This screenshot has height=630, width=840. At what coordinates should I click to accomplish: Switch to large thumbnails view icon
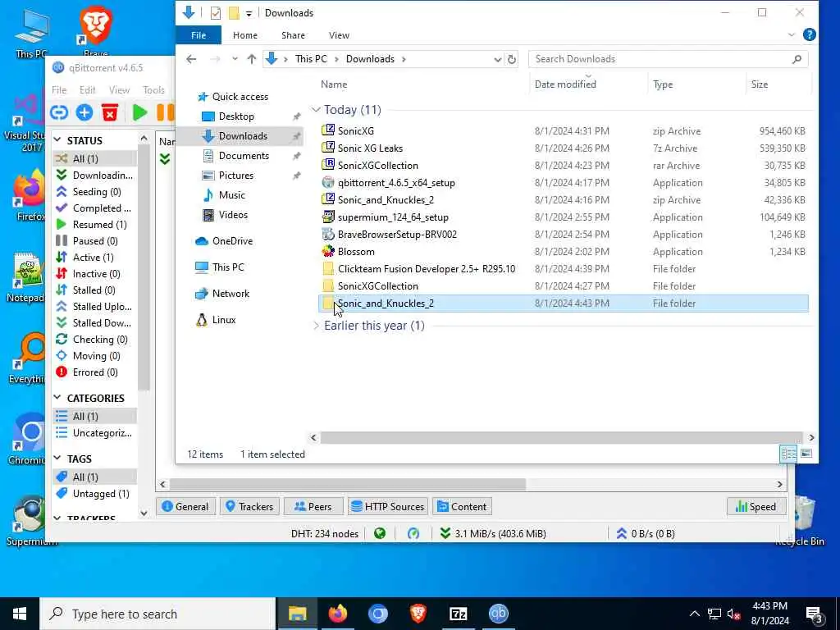pyautogui.click(x=806, y=454)
